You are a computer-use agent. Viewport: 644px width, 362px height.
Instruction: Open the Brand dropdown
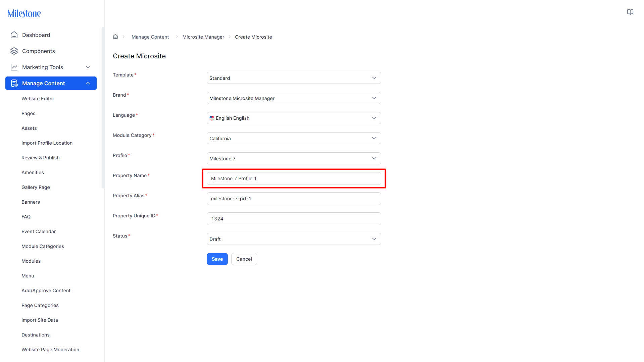(294, 98)
